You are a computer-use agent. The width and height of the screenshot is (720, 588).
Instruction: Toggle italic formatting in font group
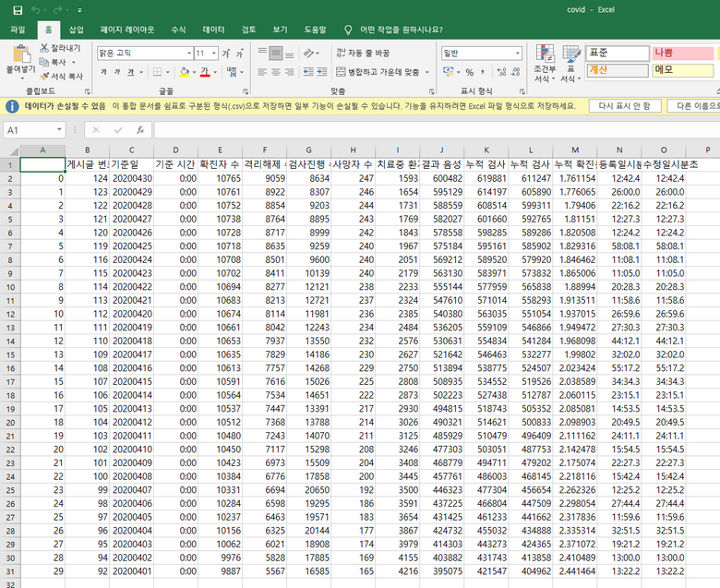click(118, 72)
